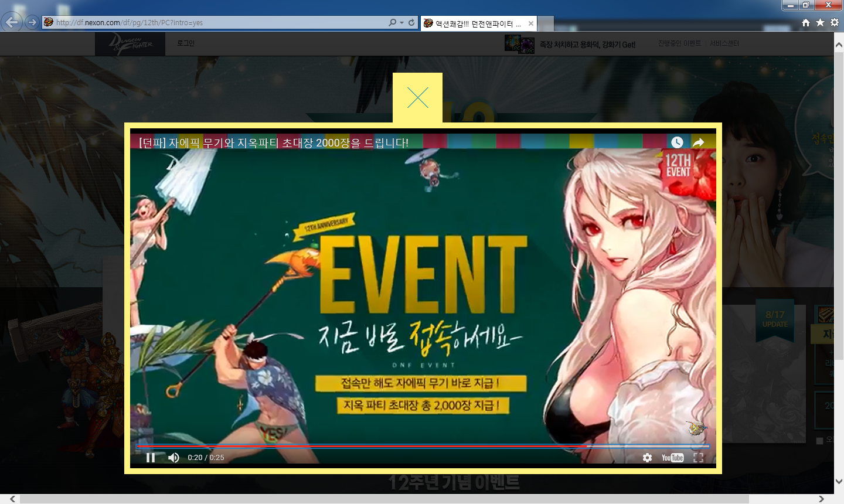The width and height of the screenshot is (844, 504).
Task: Restore down the browser window
Action: [806, 5]
